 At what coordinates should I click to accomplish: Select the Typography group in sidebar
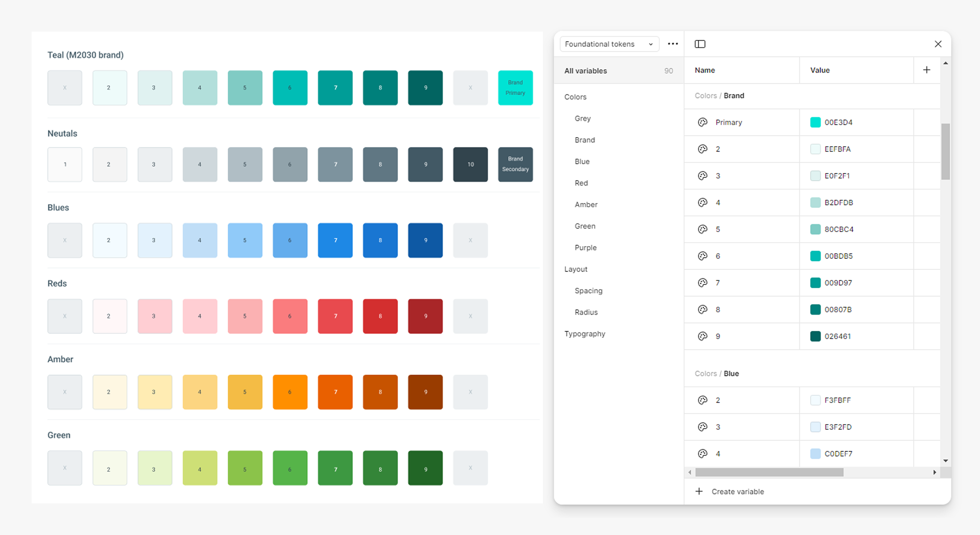pos(585,335)
